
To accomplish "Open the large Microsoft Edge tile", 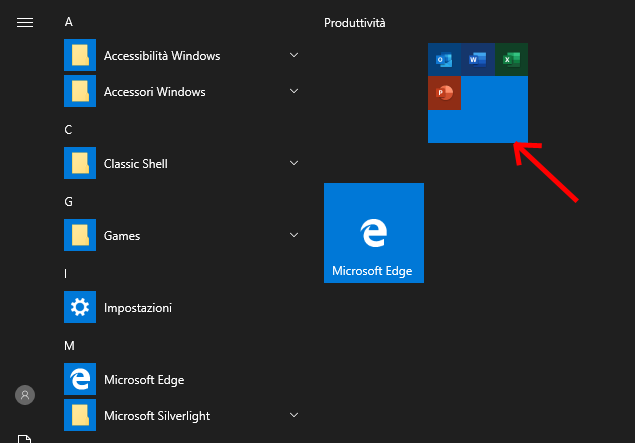I will click(374, 233).
